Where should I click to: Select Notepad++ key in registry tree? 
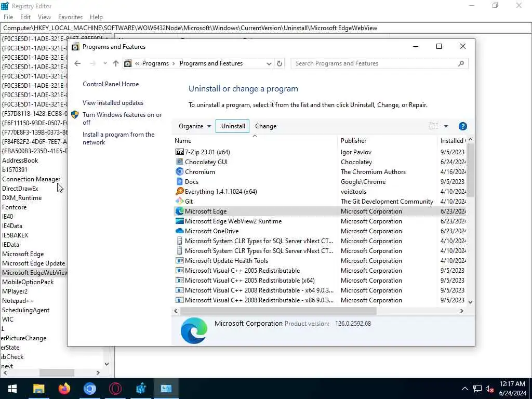(x=18, y=301)
